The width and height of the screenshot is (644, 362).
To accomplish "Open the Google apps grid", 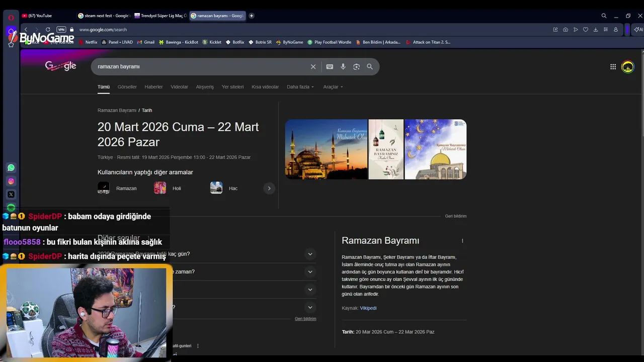I will [x=613, y=66].
